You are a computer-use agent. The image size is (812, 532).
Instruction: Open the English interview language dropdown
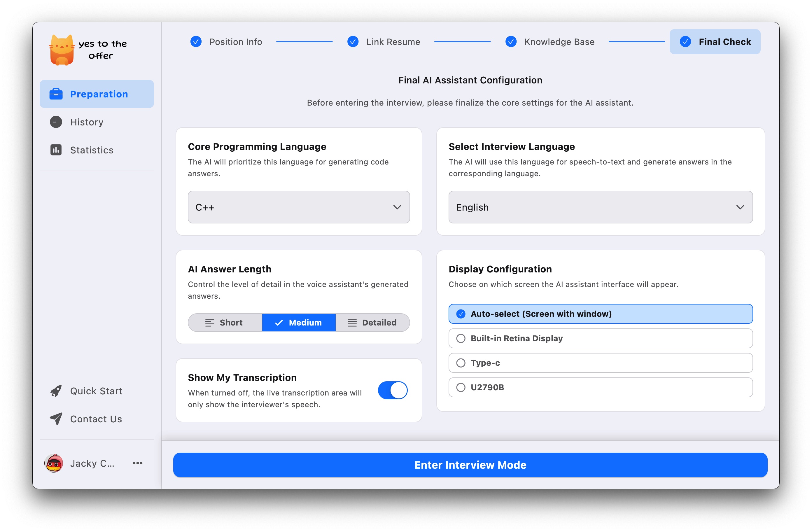[600, 207]
